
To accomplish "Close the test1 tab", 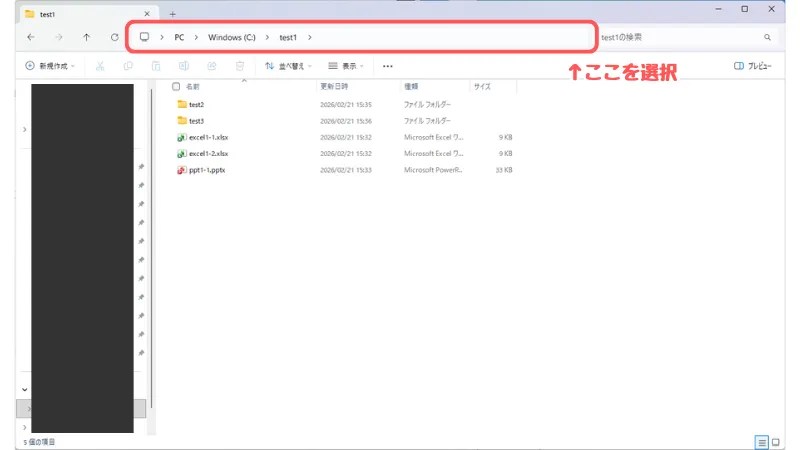I will pyautogui.click(x=147, y=14).
